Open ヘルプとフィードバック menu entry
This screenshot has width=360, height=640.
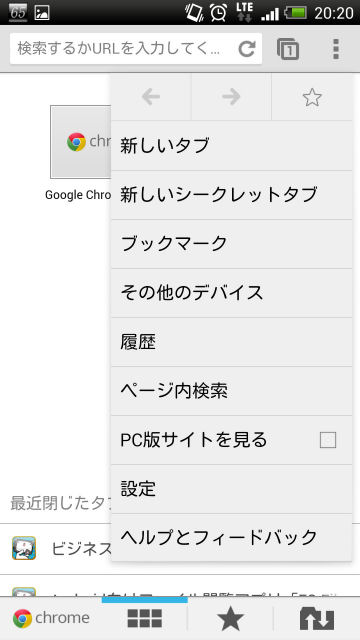231,538
